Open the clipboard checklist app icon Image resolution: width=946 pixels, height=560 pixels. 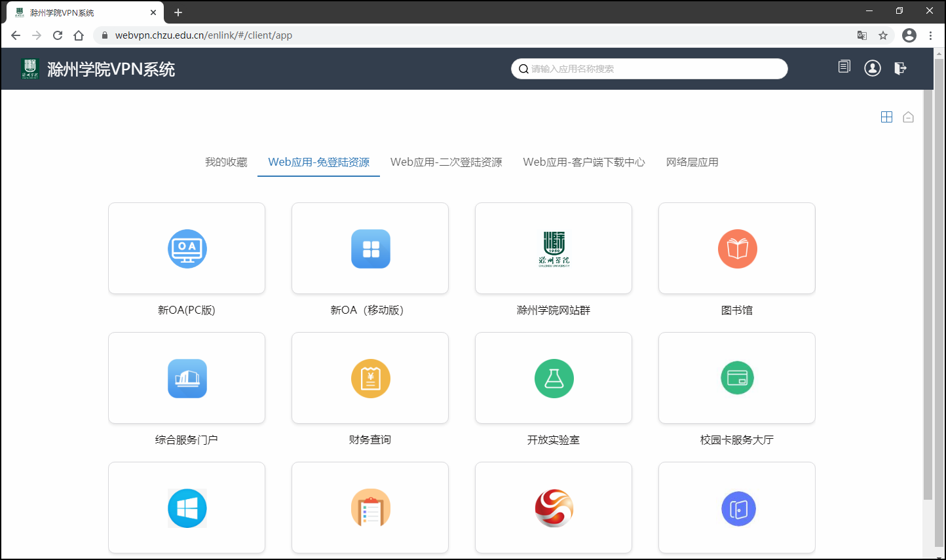(x=370, y=508)
